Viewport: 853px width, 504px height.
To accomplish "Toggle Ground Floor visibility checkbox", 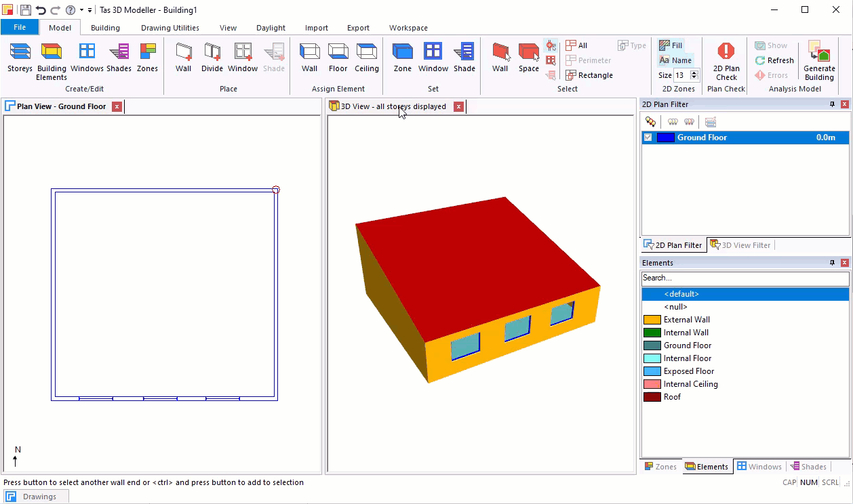I will (x=648, y=138).
